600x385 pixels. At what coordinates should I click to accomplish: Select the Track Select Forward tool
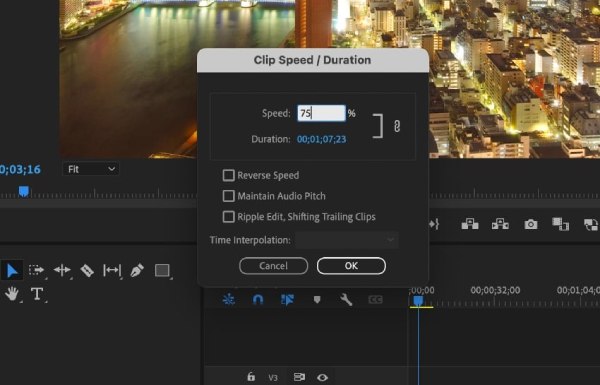[37, 270]
